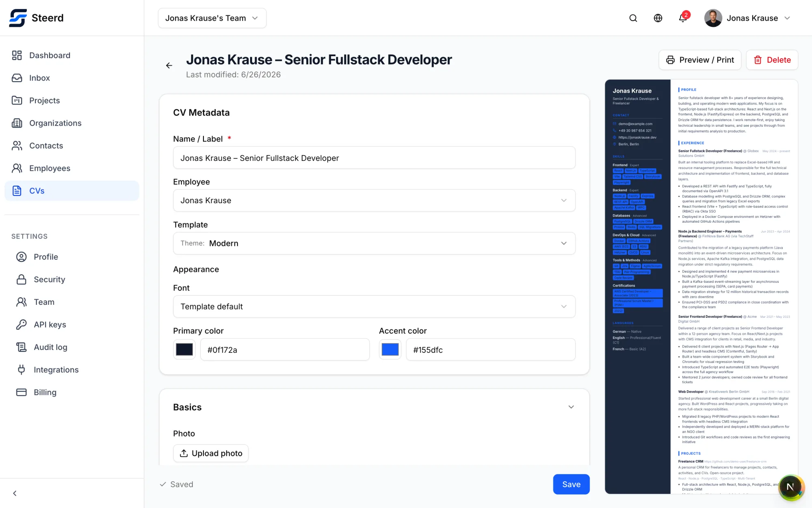Image resolution: width=812 pixels, height=508 pixels.
Task: Click the globe language icon
Action: (x=658, y=18)
